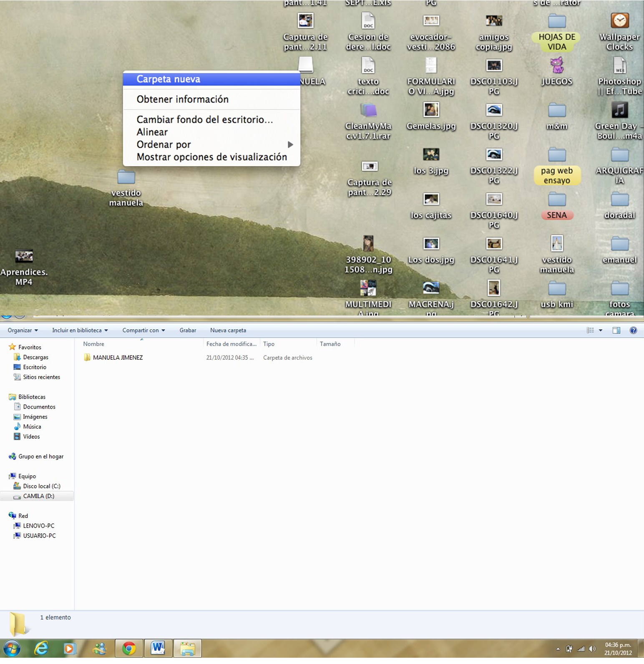Click the Nueva carpeta button
Image resolution: width=644 pixels, height=664 pixels.
tap(228, 330)
